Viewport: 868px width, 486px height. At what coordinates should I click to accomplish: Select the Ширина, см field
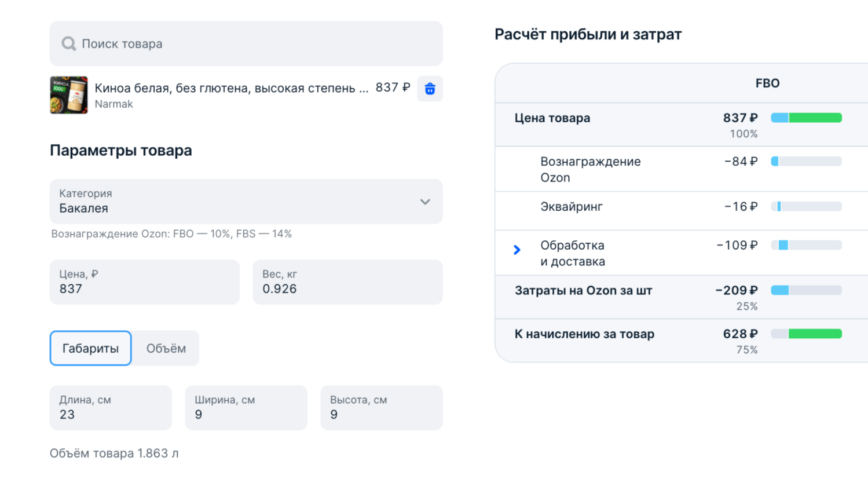point(246,408)
